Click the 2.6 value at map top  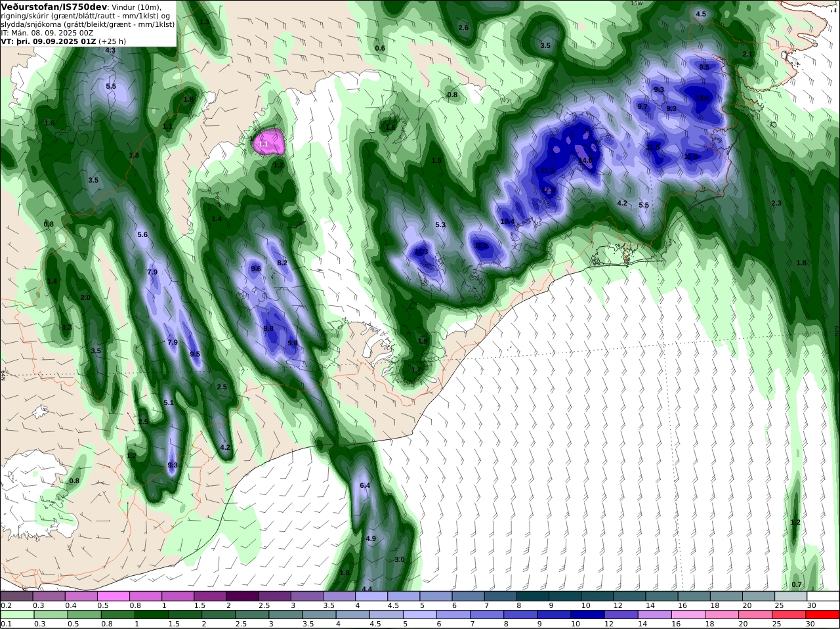pos(463,28)
